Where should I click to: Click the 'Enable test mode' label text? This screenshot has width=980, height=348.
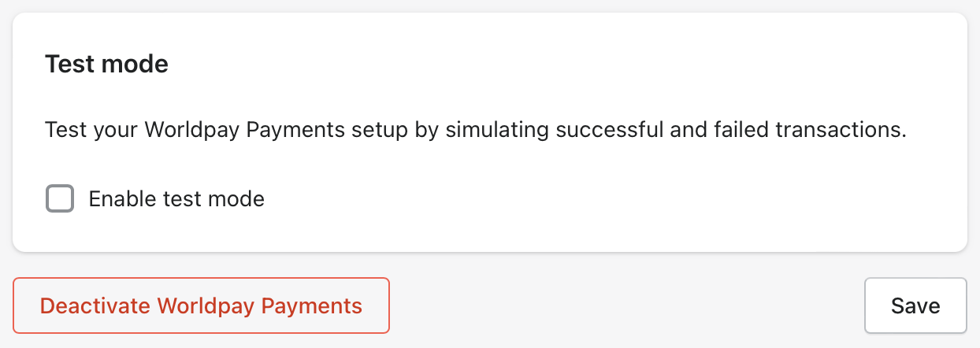pyautogui.click(x=176, y=198)
